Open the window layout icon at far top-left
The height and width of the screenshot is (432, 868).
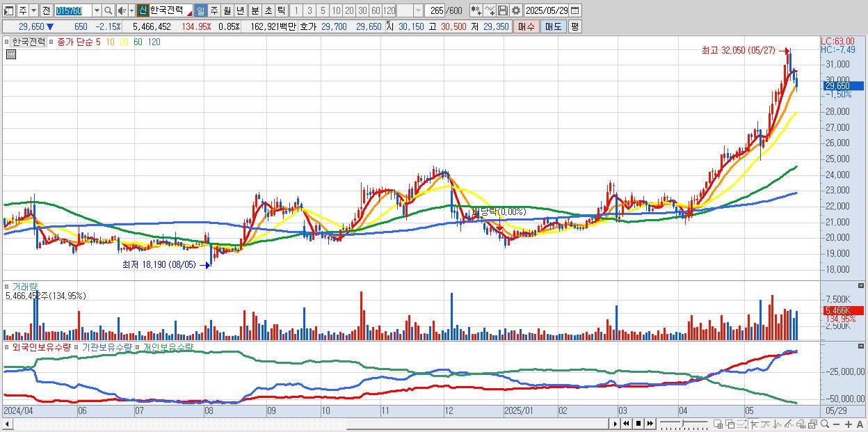[8, 10]
